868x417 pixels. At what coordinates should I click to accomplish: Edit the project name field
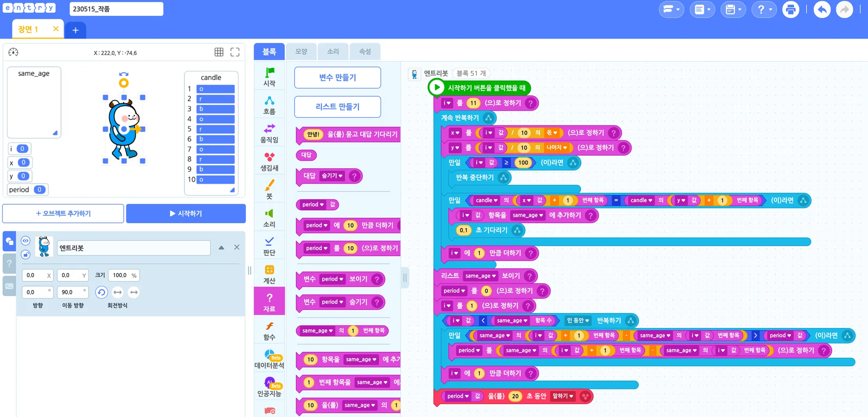(117, 9)
